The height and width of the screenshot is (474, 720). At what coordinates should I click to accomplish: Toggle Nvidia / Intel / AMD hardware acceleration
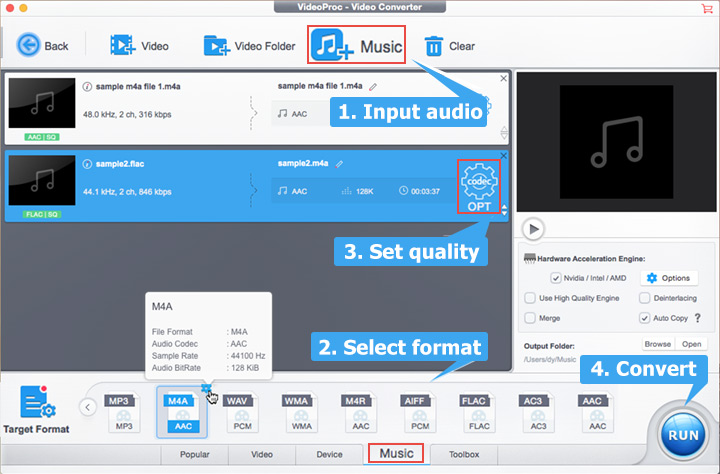556,278
